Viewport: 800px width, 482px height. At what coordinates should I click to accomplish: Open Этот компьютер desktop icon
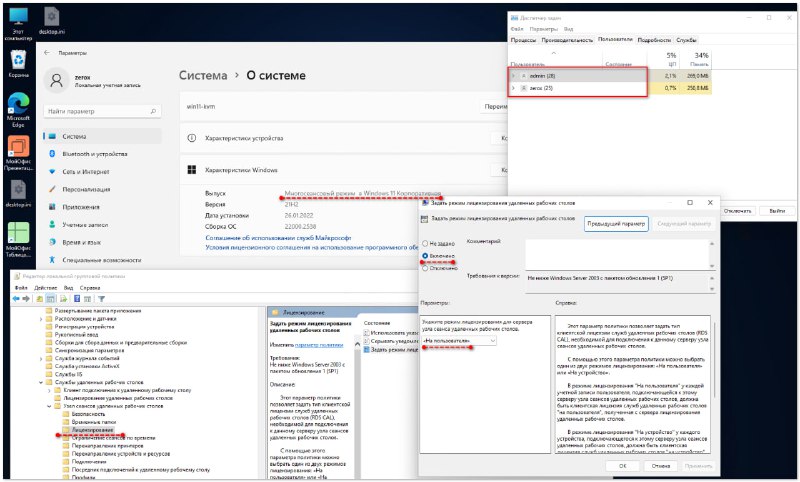pyautogui.click(x=18, y=23)
